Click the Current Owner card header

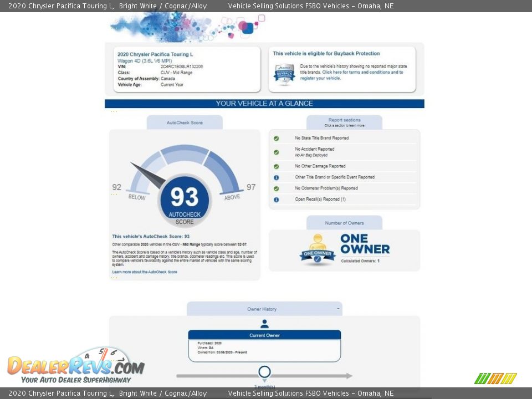tap(265, 335)
